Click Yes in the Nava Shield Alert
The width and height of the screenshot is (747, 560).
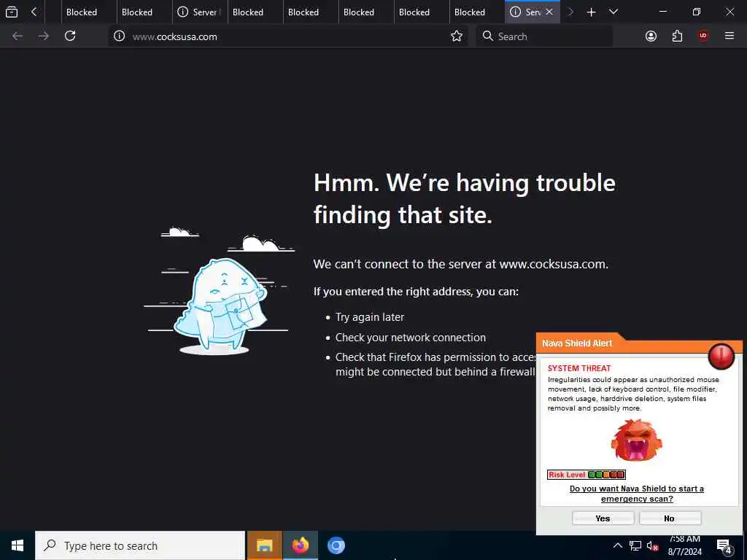coord(603,518)
